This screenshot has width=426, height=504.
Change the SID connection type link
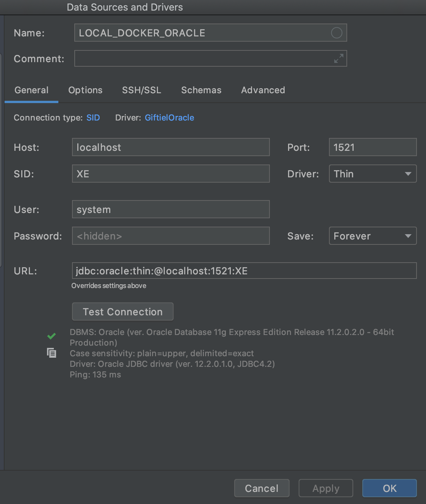pos(93,118)
